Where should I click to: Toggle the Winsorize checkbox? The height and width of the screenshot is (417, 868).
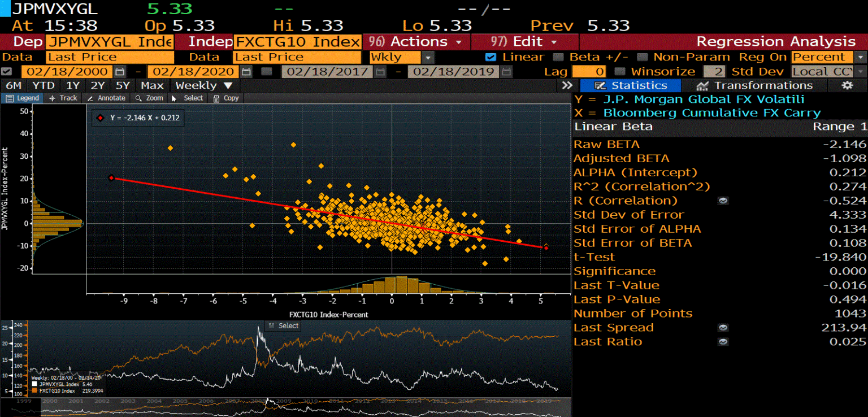click(619, 72)
